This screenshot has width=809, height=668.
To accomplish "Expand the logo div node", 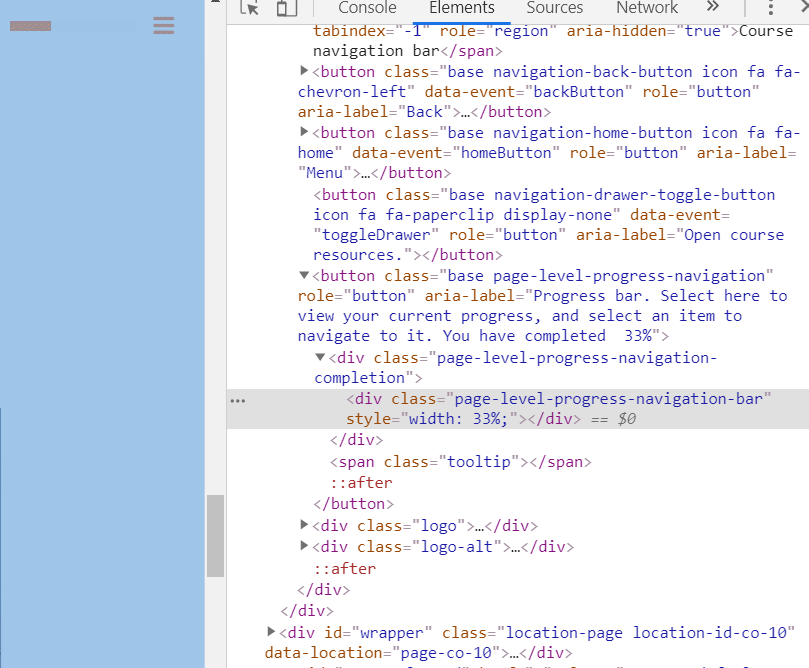I will click(304, 524).
